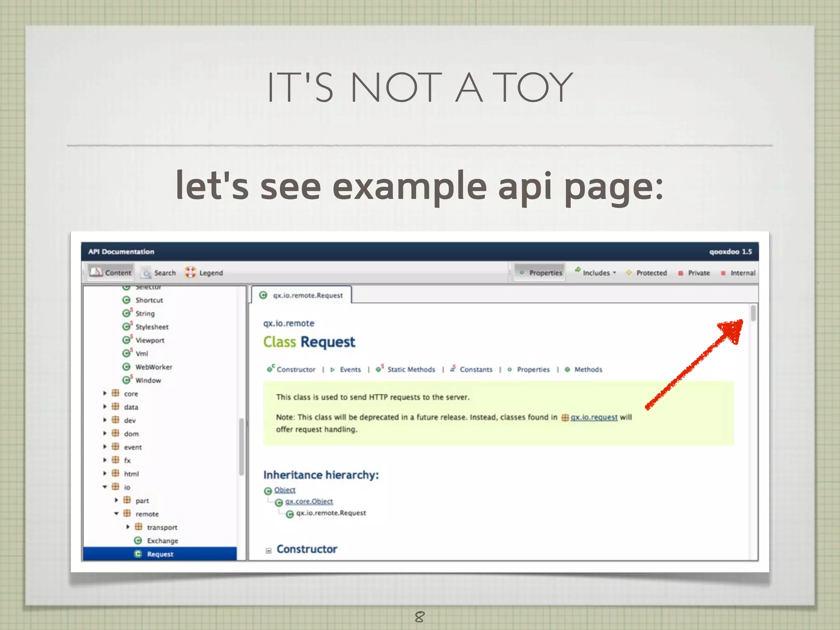Image resolution: width=840 pixels, height=630 pixels.
Task: Click the Request tab class icon
Action: click(x=263, y=295)
